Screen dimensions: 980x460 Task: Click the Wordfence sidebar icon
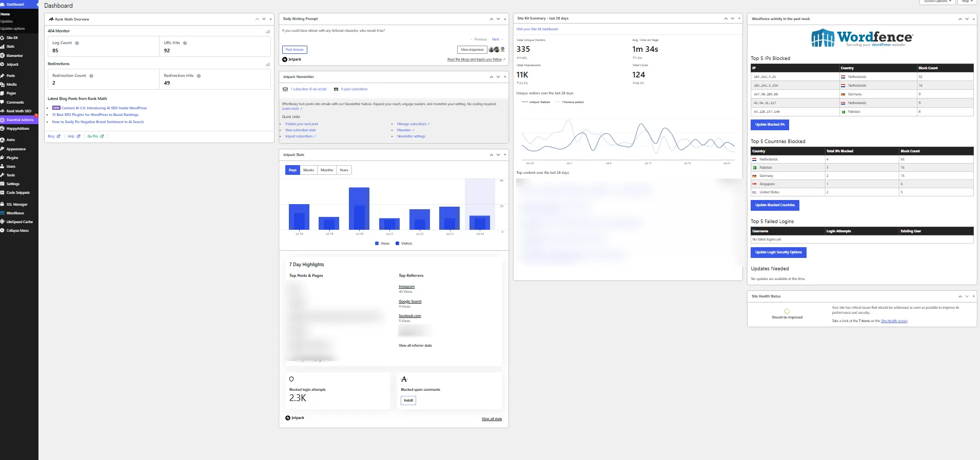tap(3, 213)
